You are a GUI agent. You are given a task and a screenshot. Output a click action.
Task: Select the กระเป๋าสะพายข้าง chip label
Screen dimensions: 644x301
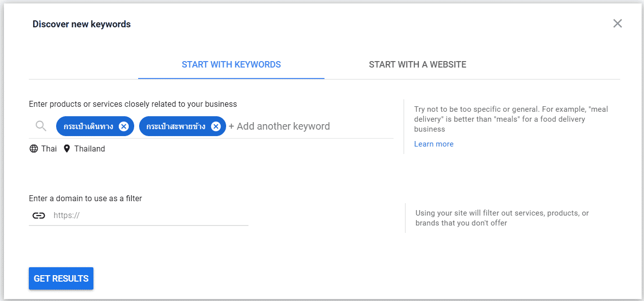tap(176, 126)
